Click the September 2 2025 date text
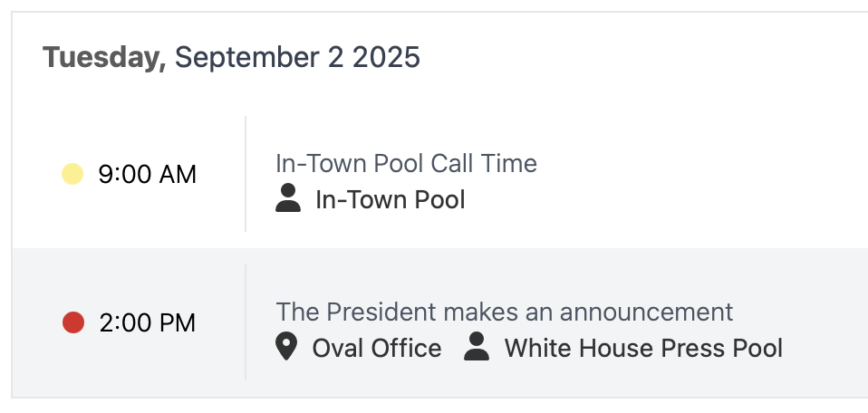Image resolution: width=868 pixels, height=413 pixels. pyautogui.click(x=298, y=57)
